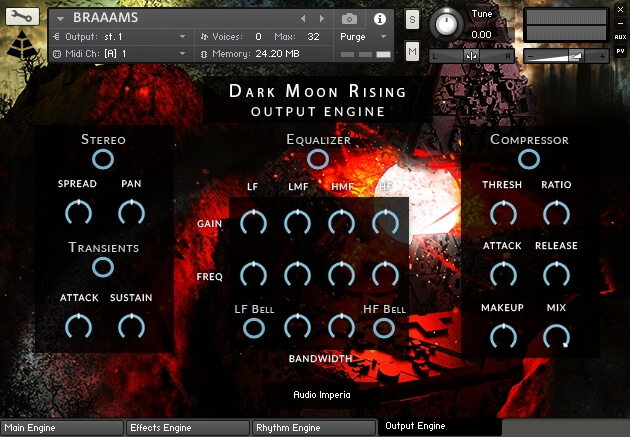This screenshot has height=437, width=630.
Task: Click the Stereo Spread knob
Action: click(x=78, y=212)
